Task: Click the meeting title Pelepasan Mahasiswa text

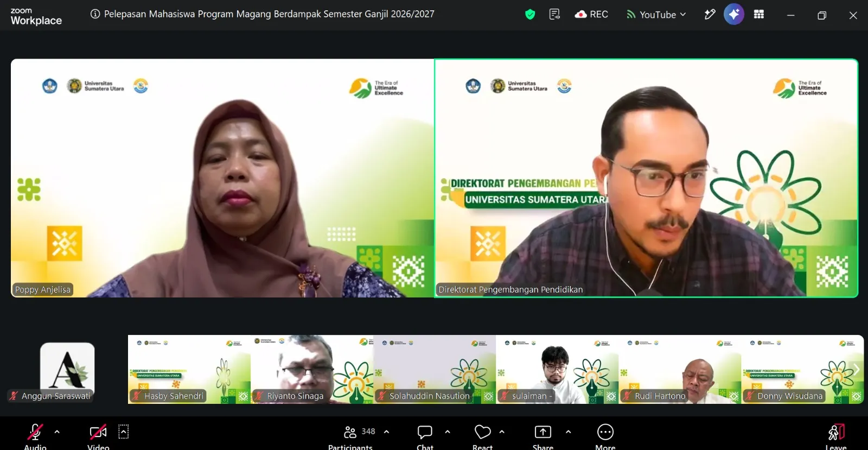Action: pos(269,14)
